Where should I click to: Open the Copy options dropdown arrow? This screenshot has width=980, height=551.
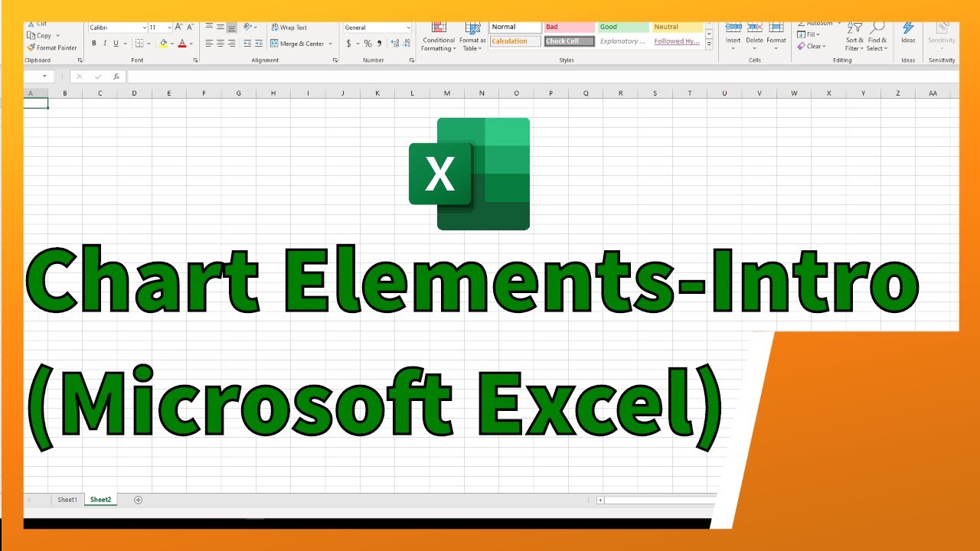[x=57, y=35]
